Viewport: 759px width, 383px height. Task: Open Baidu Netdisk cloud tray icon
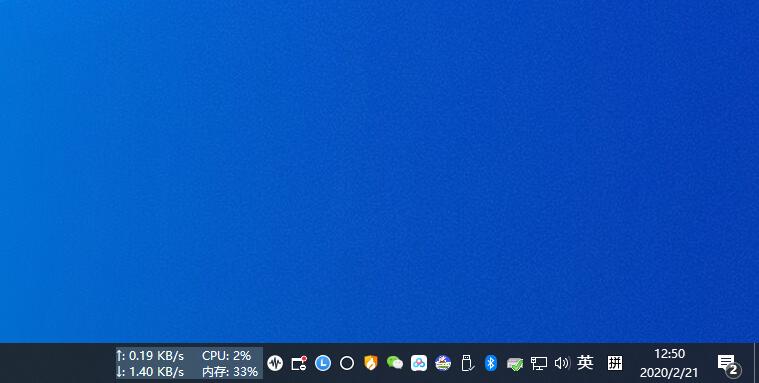click(x=419, y=363)
